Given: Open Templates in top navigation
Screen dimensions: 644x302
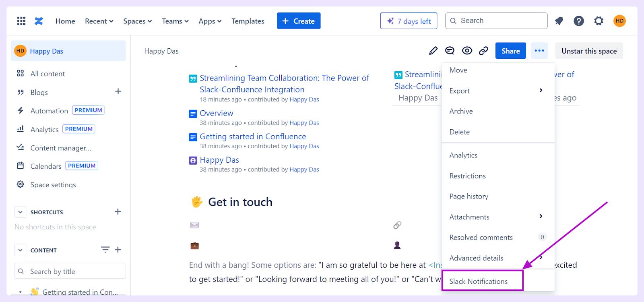Looking at the screenshot, I should (x=248, y=21).
